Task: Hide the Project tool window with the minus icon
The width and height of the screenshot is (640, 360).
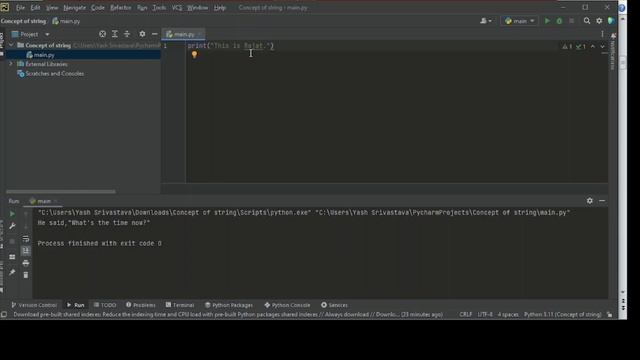Action: 155,34
